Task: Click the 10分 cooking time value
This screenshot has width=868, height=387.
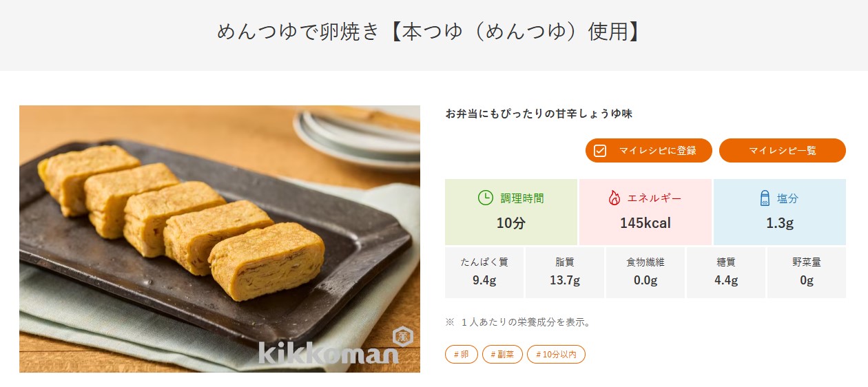Action: click(510, 223)
